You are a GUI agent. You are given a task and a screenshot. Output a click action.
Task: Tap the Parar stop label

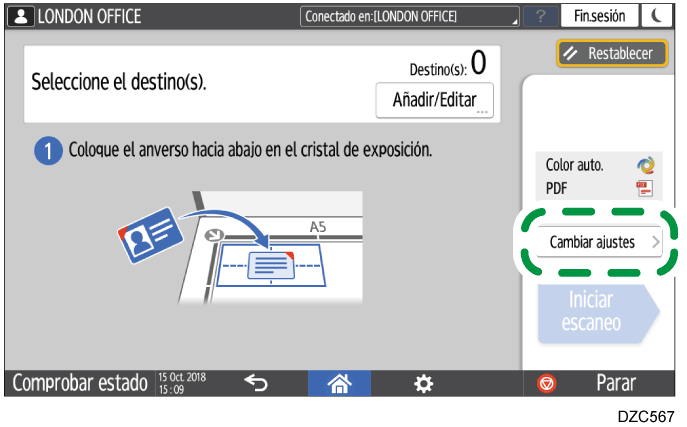coord(616,383)
